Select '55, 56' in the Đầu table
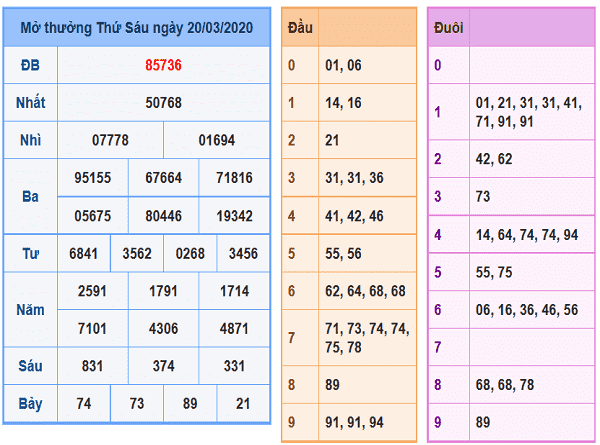Image resolution: width=600 pixels, height=445 pixels. [343, 253]
